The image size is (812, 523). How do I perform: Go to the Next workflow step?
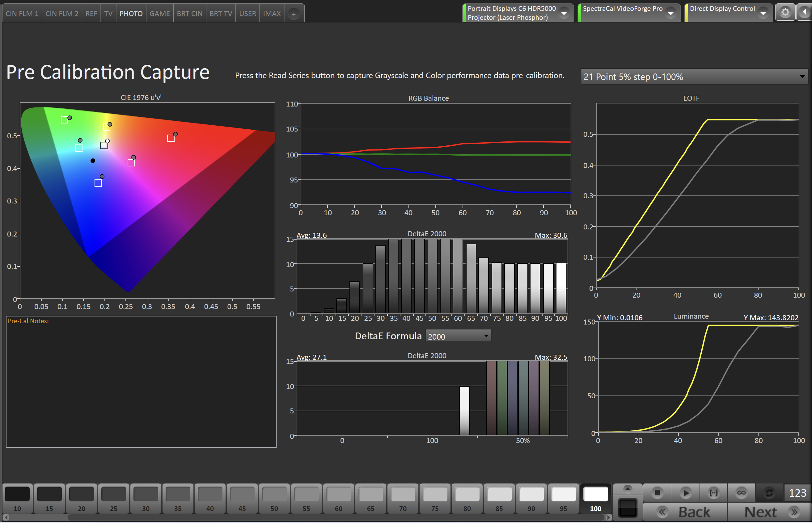point(769,512)
